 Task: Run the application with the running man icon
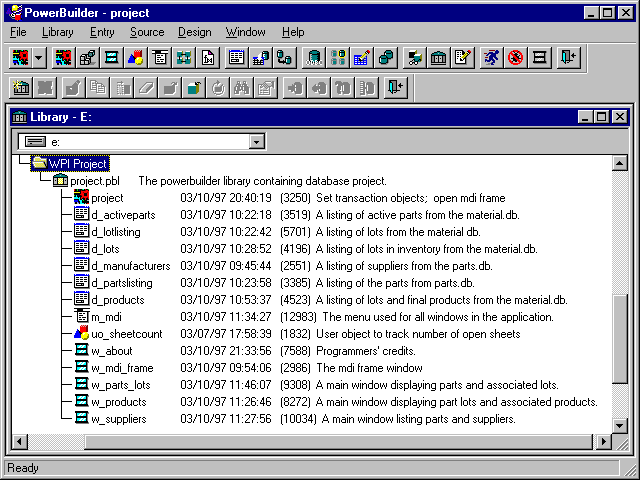tap(491, 58)
